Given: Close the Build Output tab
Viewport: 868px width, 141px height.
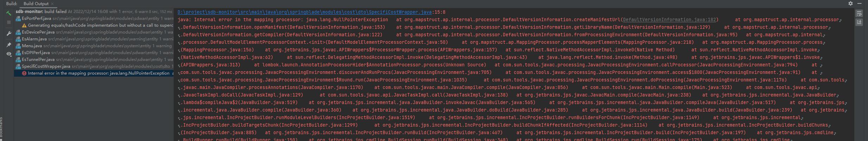Looking at the screenshot, I should pyautogui.click(x=52, y=4).
